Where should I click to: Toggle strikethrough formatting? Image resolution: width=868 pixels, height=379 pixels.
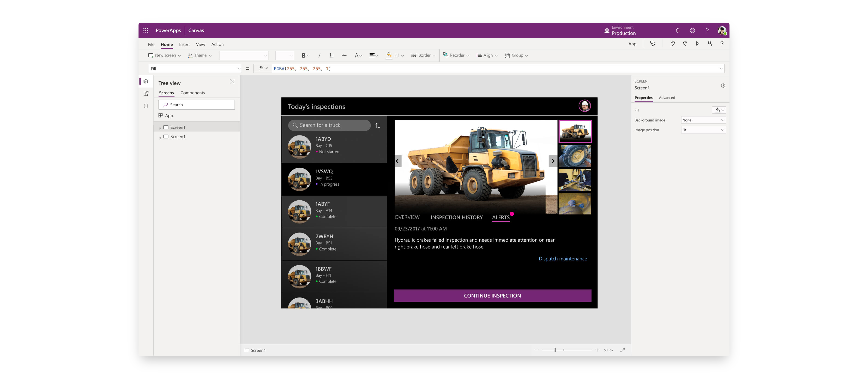click(344, 55)
